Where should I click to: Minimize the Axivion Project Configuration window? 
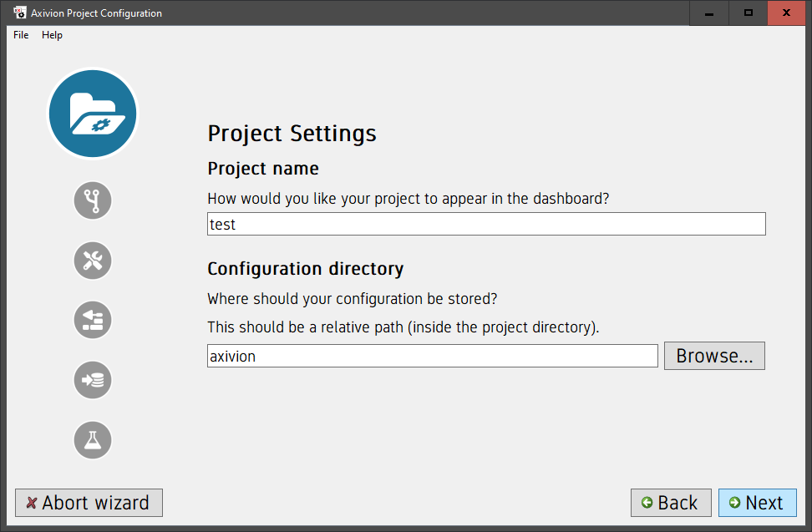click(x=709, y=13)
